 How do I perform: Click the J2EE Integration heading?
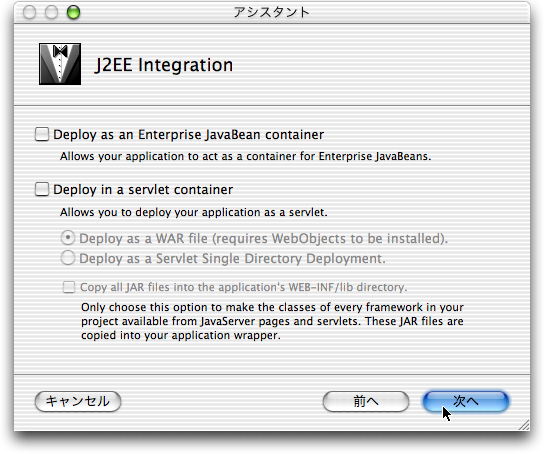[164, 65]
